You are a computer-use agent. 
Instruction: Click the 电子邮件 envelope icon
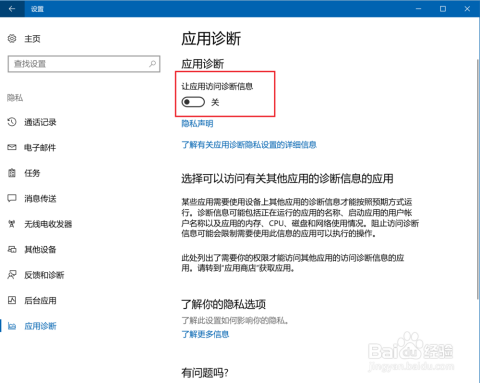12,147
